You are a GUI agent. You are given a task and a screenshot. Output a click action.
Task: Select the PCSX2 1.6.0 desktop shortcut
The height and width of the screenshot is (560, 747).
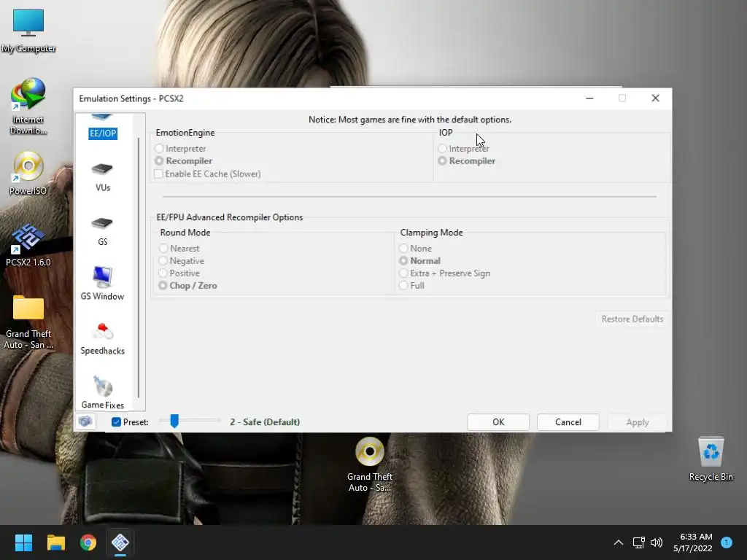tap(28, 245)
